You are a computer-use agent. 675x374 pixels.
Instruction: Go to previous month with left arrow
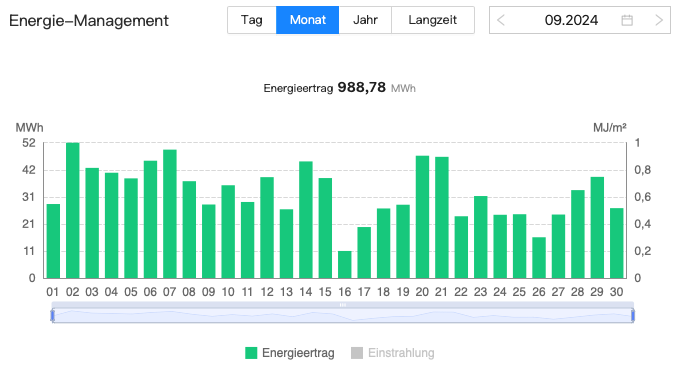click(501, 20)
